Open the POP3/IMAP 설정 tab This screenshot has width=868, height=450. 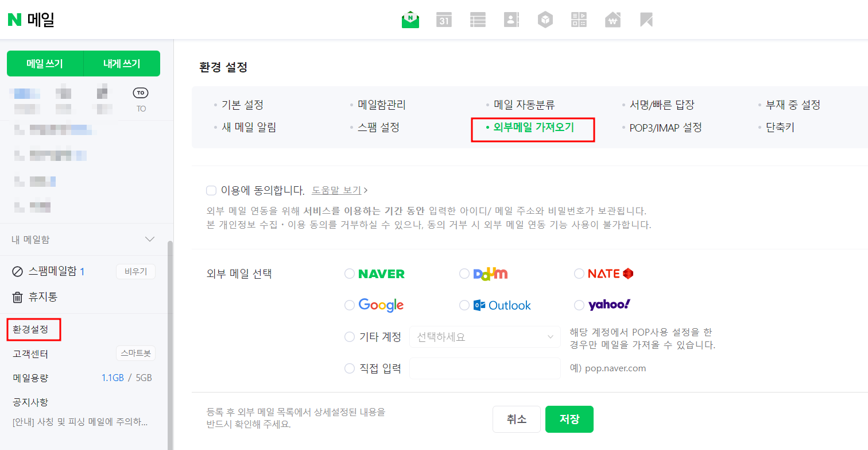[x=666, y=128]
